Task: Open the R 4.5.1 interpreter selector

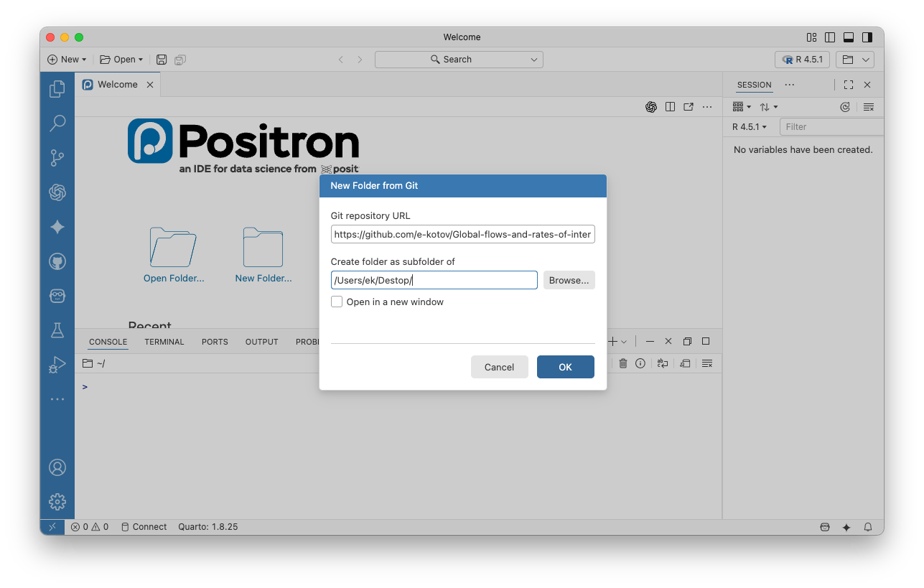Action: tap(802, 60)
